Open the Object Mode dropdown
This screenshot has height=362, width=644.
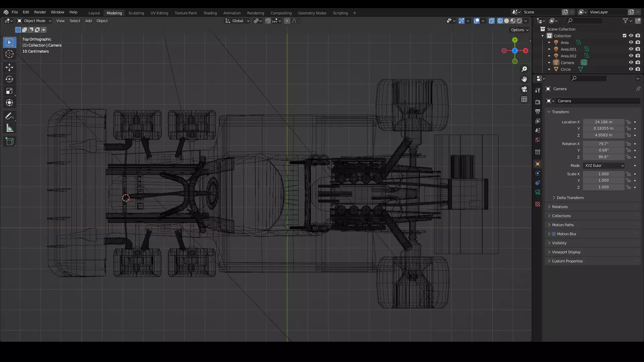(x=34, y=21)
